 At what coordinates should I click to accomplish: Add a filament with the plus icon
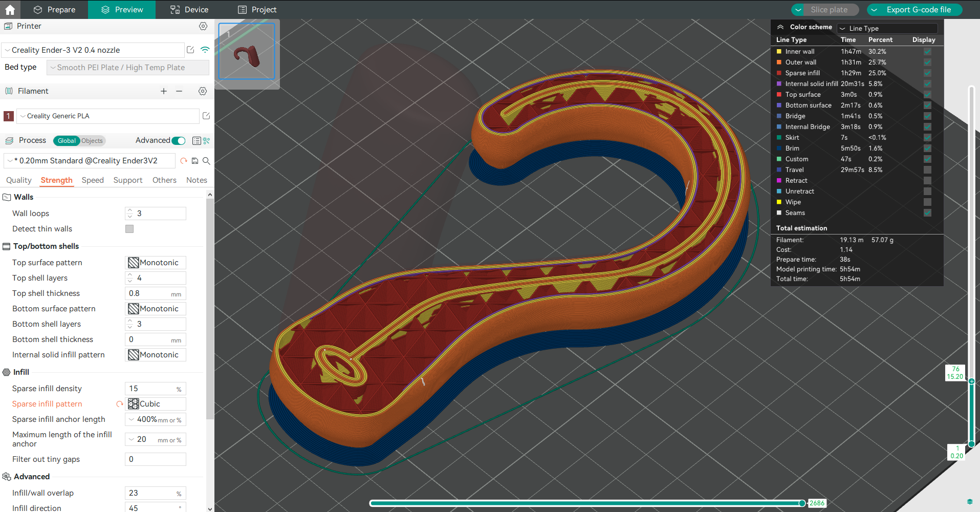[x=164, y=91]
